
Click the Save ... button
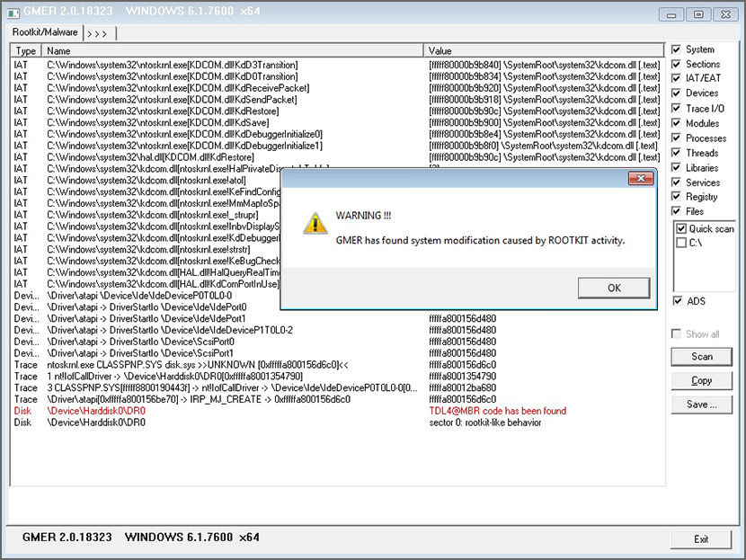pyautogui.click(x=701, y=404)
